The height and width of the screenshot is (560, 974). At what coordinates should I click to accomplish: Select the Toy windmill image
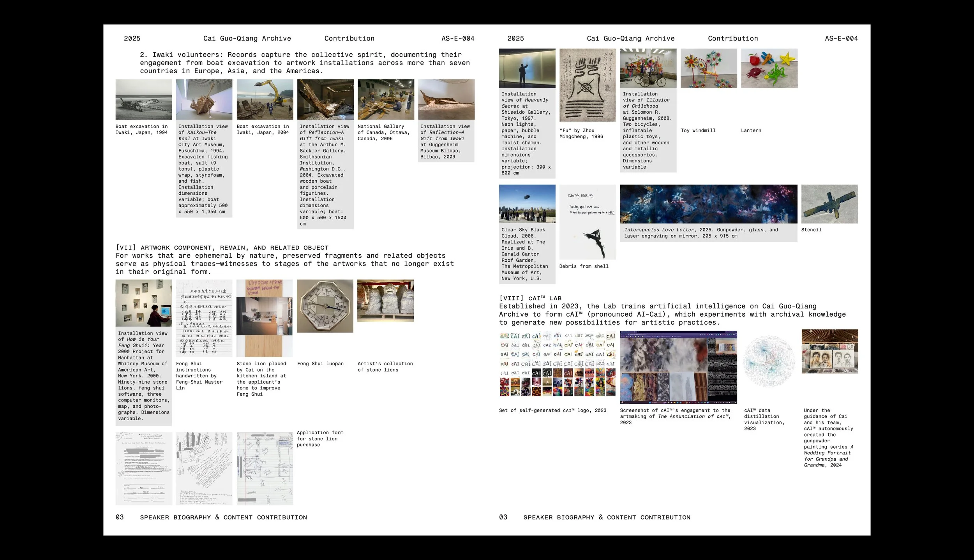click(x=708, y=68)
